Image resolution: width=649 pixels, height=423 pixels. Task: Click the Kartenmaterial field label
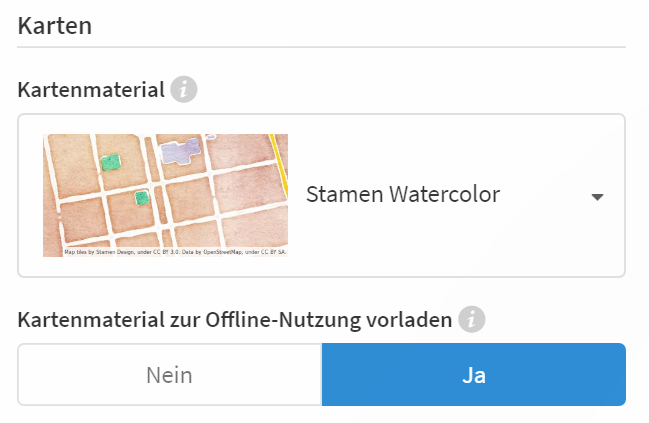coord(91,90)
